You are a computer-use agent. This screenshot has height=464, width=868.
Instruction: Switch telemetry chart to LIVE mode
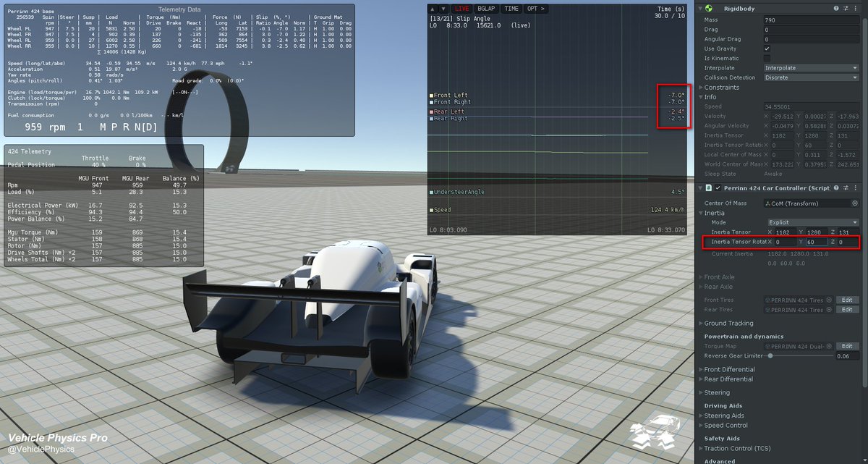(462, 9)
